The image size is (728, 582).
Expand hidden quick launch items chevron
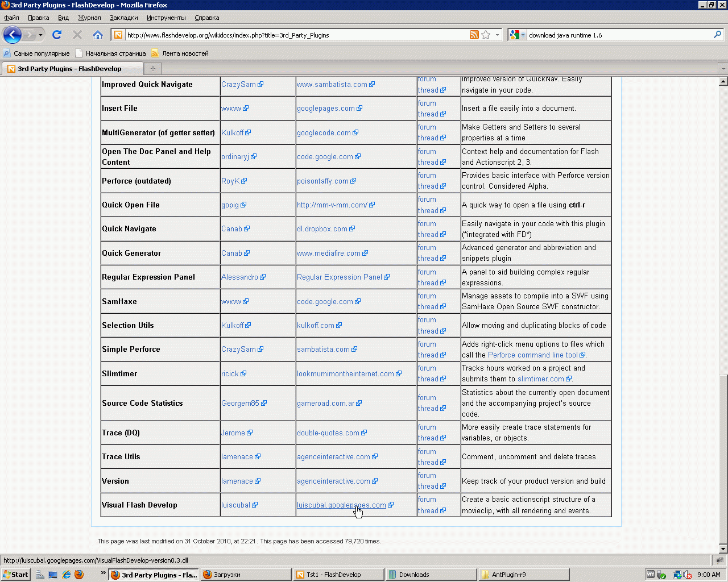tap(103, 573)
